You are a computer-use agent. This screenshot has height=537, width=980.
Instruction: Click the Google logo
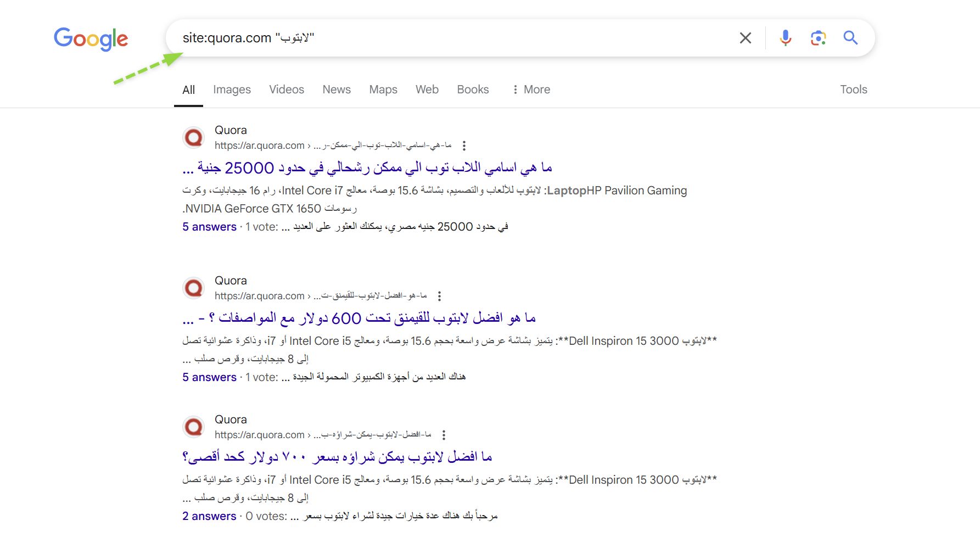[x=91, y=38]
